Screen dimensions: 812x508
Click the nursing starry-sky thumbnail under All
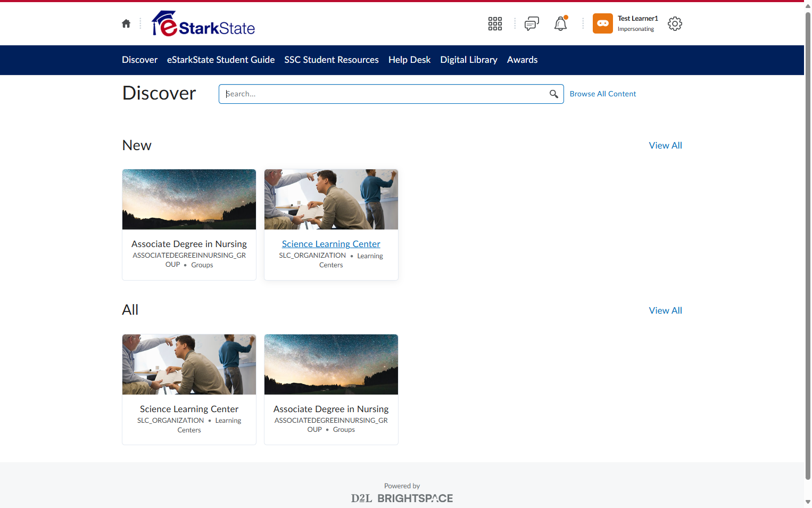coord(331,364)
